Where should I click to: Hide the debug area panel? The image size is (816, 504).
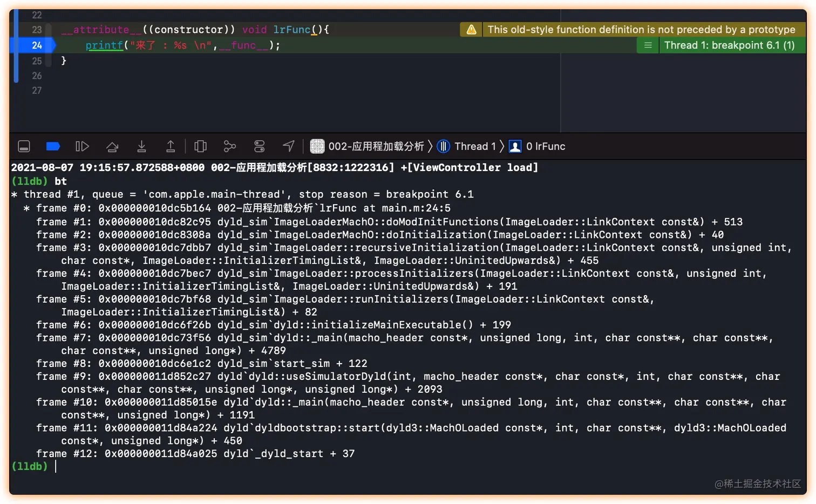point(24,146)
